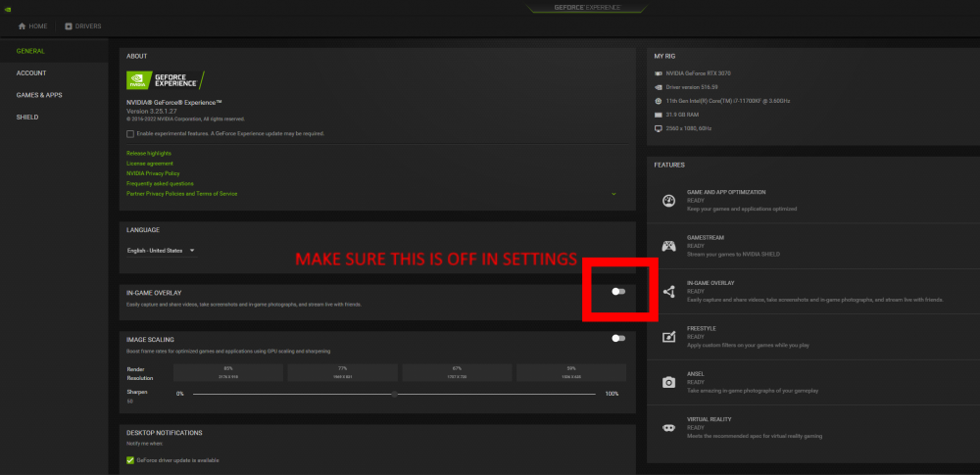Image resolution: width=980 pixels, height=475 pixels.
Task: Open the Drivers tab
Action: click(83, 26)
